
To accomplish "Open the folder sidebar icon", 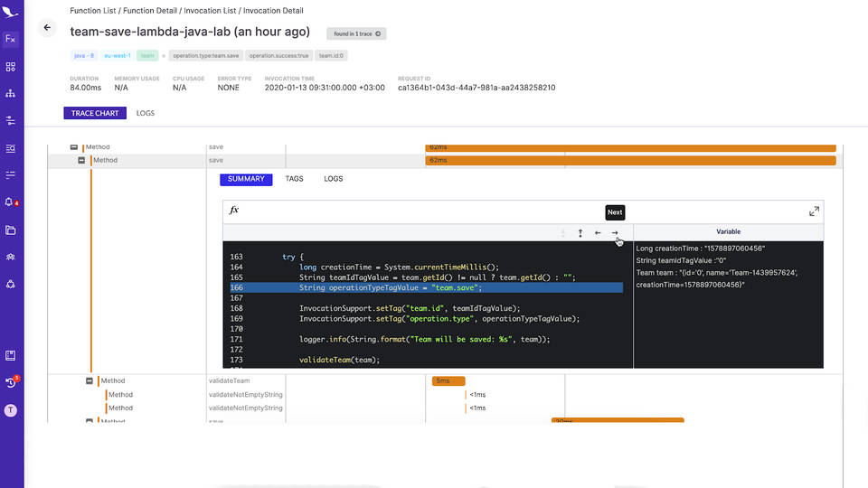I will coord(11,230).
